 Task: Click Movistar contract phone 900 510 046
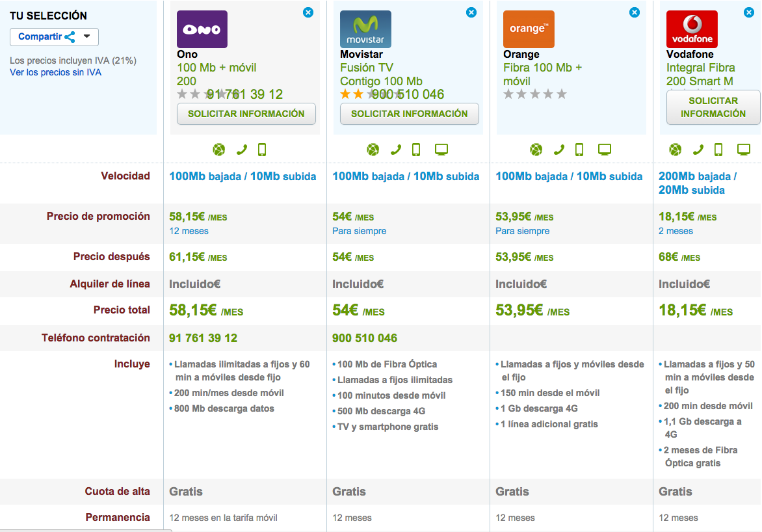(x=365, y=338)
